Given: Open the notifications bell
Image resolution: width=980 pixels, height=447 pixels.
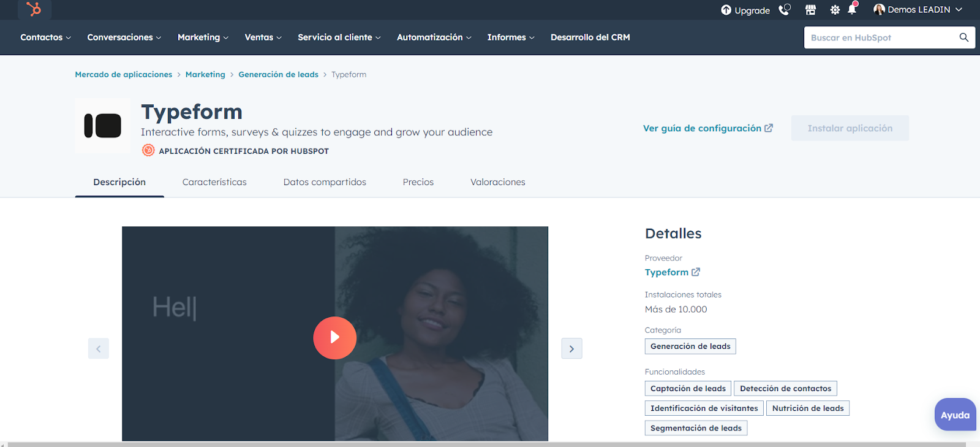Looking at the screenshot, I should 852,9.
